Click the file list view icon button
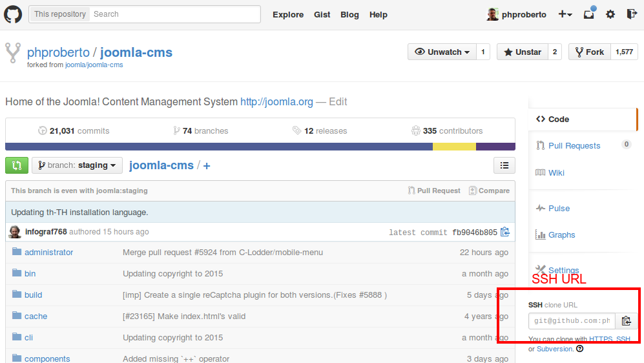Screen dimensions: 644x363 504,165
